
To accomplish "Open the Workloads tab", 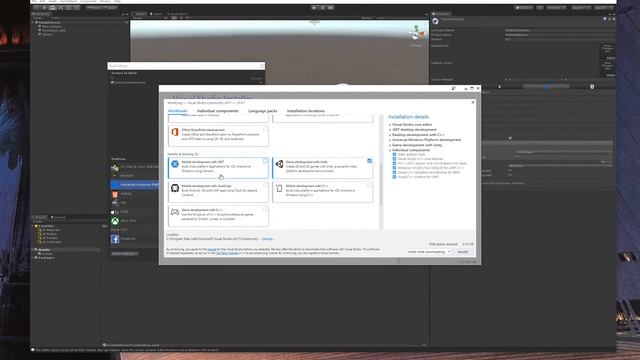I will [x=178, y=111].
